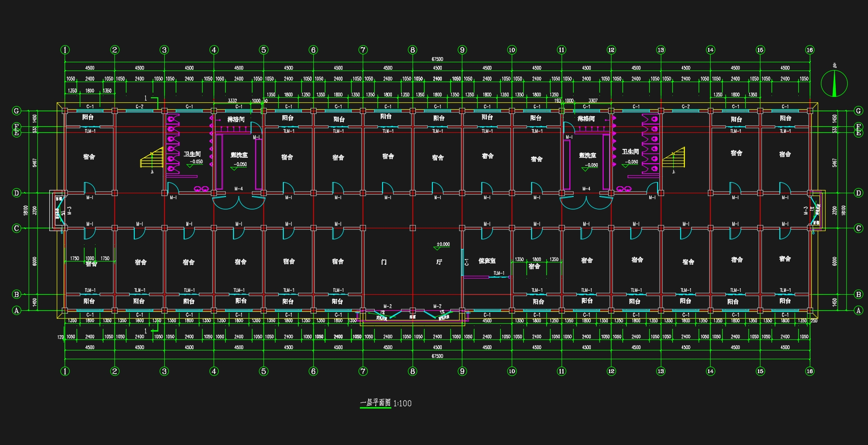Click the right C-2 window label
This screenshot has width=868, height=445.
686,107
